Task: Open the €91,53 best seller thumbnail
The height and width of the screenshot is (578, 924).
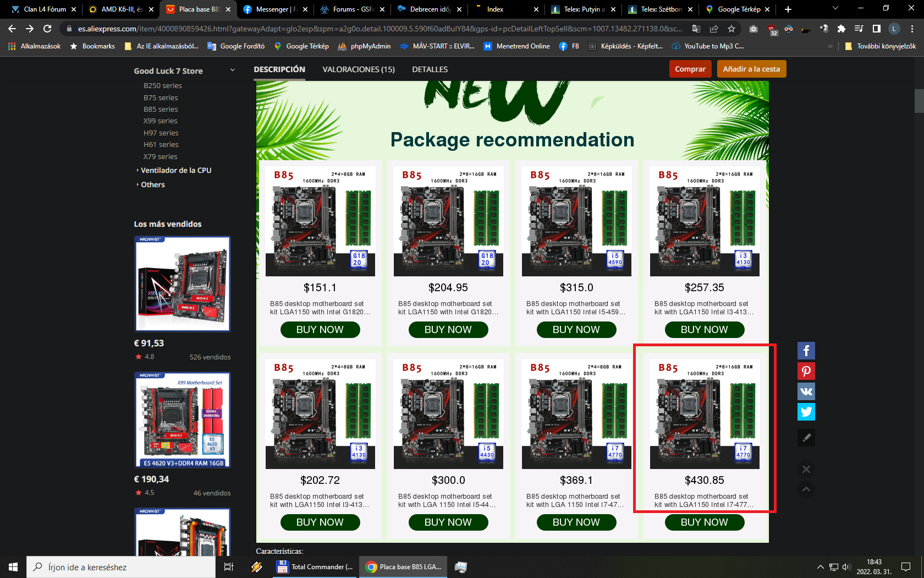Action: pyautogui.click(x=183, y=284)
